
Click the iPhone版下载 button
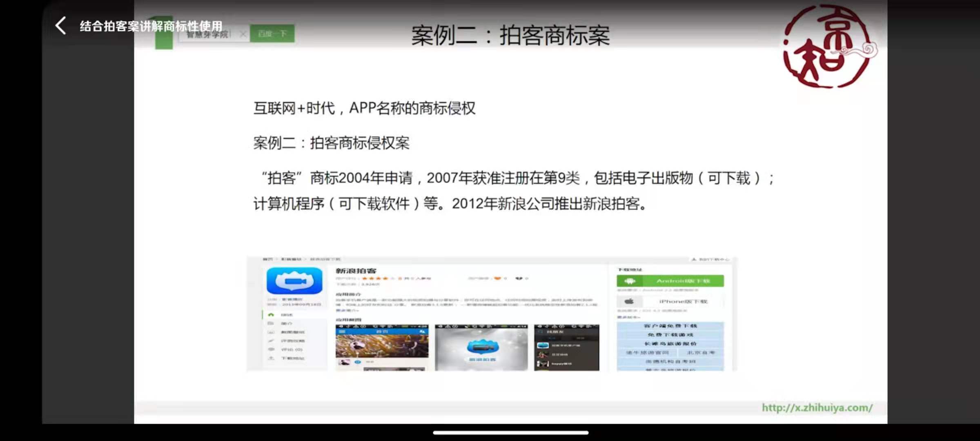(683, 301)
